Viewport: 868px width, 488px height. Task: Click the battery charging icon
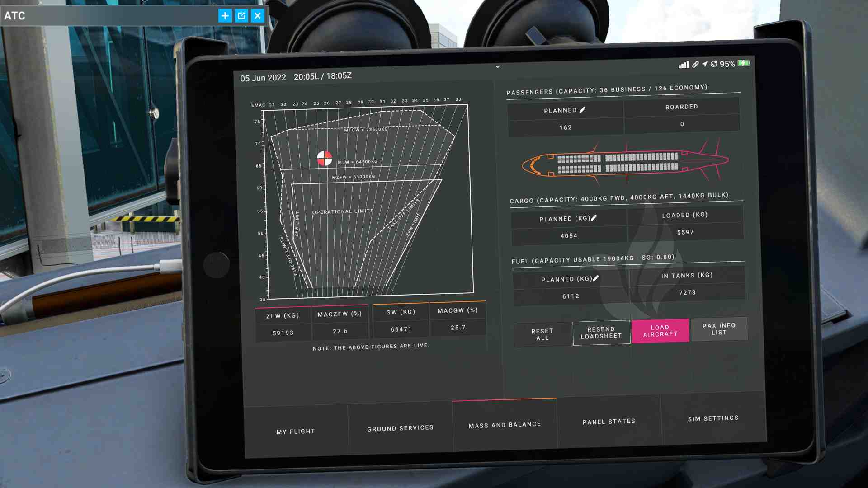click(744, 63)
